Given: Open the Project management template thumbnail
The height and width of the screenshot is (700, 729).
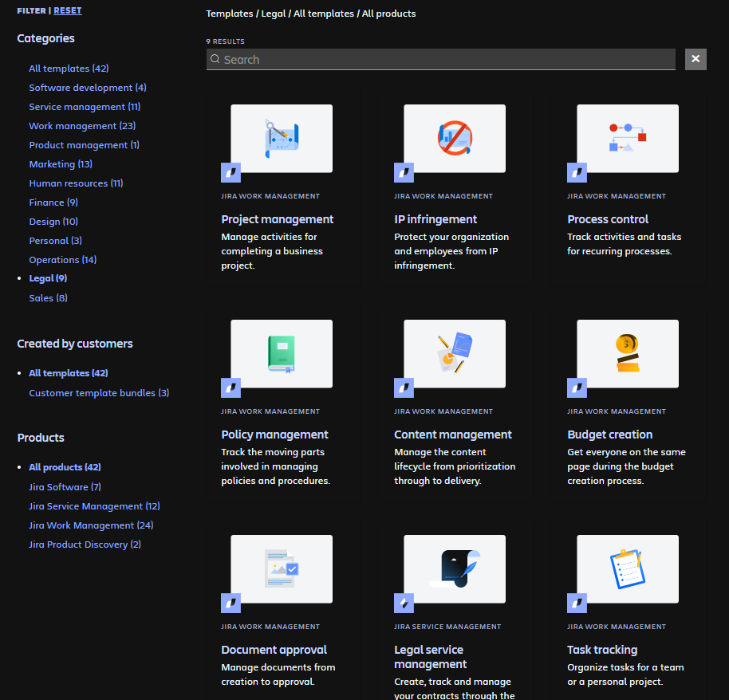Looking at the screenshot, I should click(x=281, y=138).
